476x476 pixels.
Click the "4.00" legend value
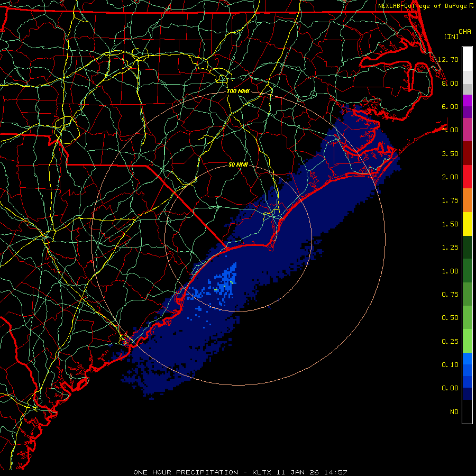click(x=450, y=130)
